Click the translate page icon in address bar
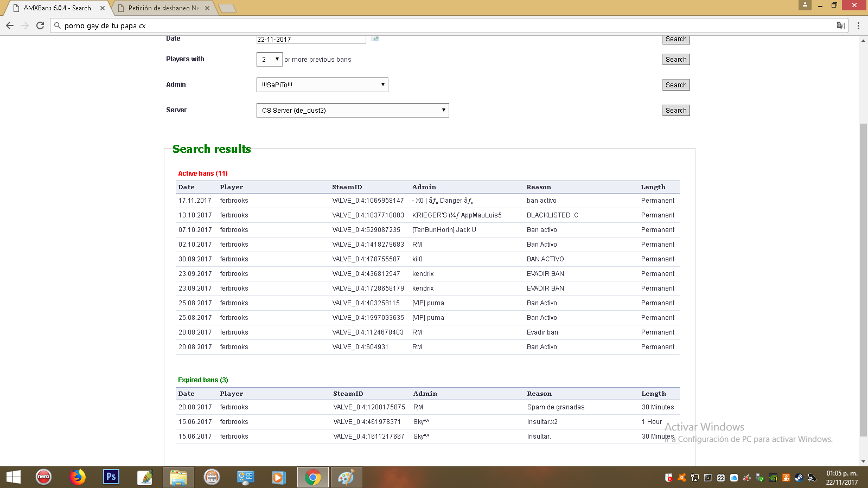The height and width of the screenshot is (488, 868). pos(841,25)
